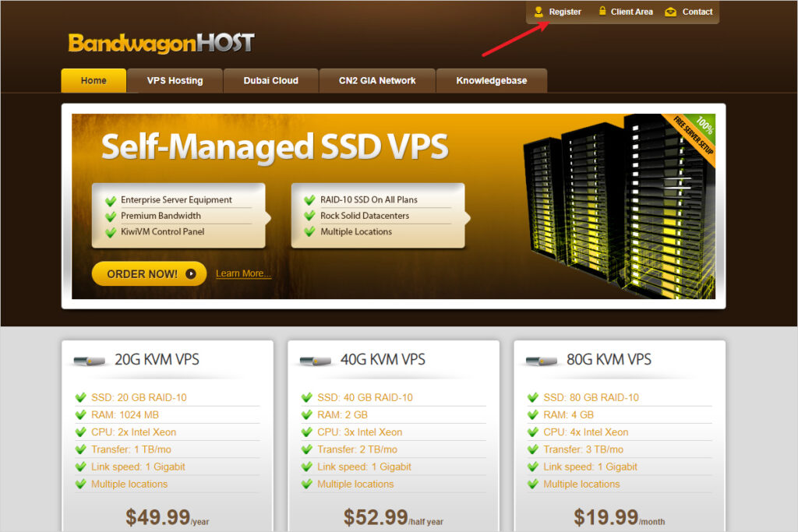Click the Register user icon
The image size is (798, 532).
click(538, 11)
